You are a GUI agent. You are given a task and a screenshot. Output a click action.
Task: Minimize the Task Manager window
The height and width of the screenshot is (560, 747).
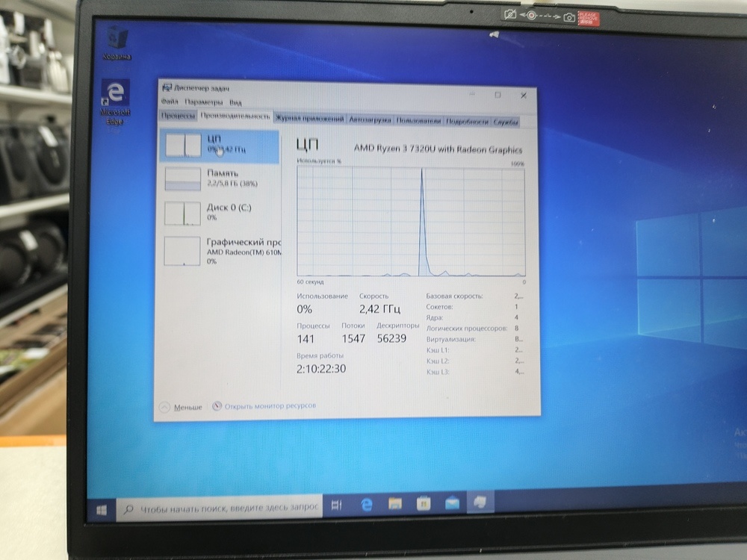pos(472,94)
